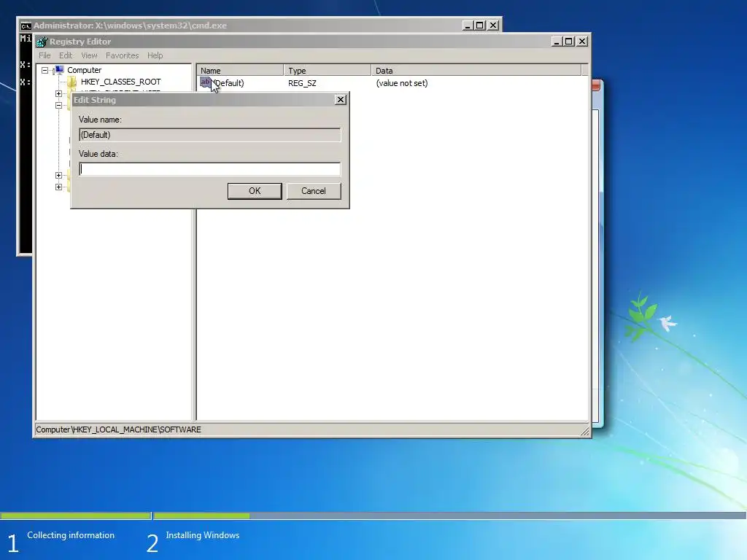
Task: Click the HKEY_CLASSES_ROOT folder icon
Action: click(x=72, y=82)
